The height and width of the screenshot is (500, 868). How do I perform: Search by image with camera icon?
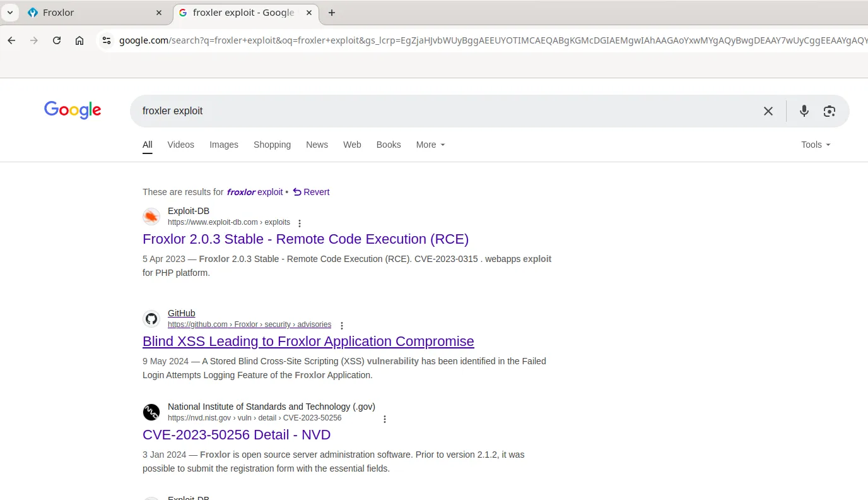click(830, 111)
